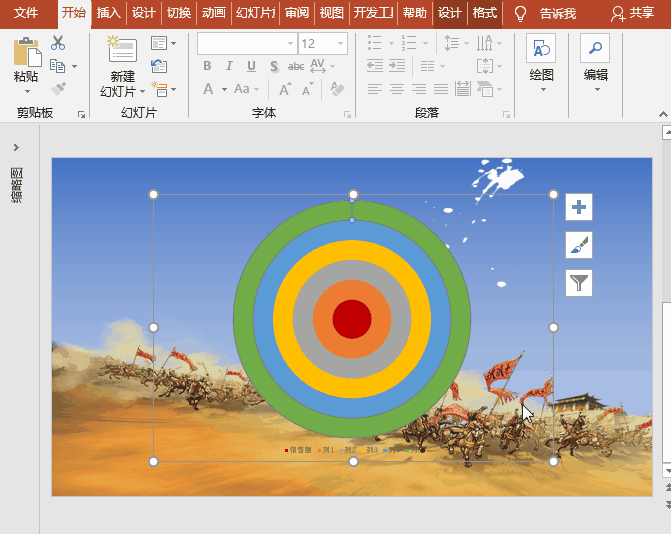Image resolution: width=671 pixels, height=534 pixels.
Task: Select the Format Painter brush
Action: 58,89
